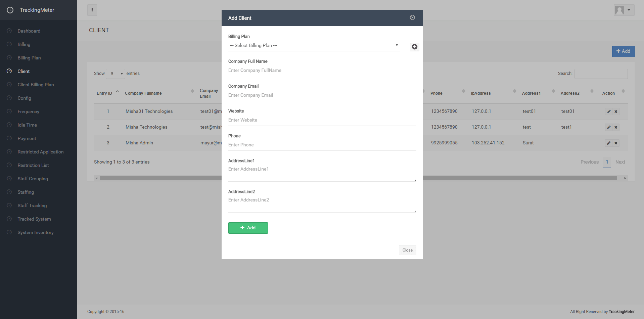Click the edit pencil icon for Misha Technologies
The height and width of the screenshot is (319, 644).
pos(608,127)
